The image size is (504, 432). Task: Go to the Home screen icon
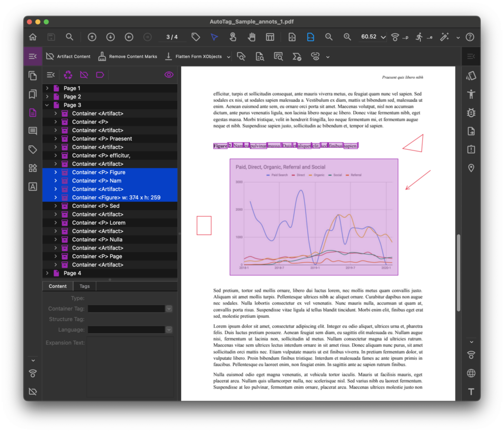point(33,37)
